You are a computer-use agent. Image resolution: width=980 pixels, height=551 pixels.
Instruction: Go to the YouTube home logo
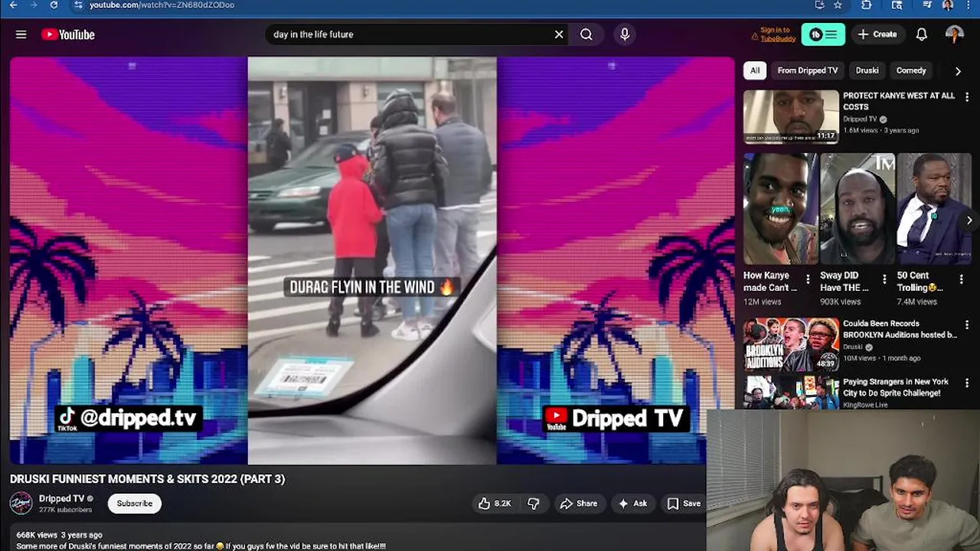68,34
